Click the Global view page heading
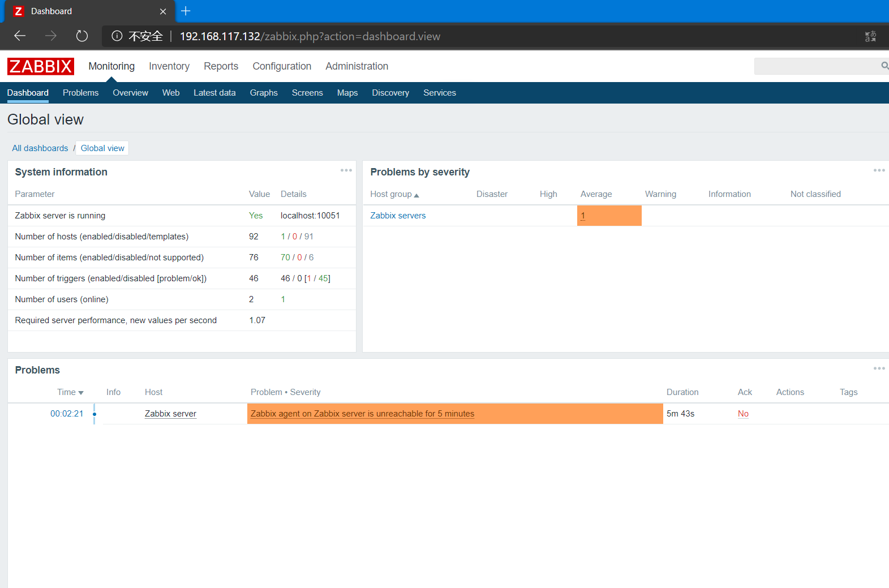 tap(45, 119)
